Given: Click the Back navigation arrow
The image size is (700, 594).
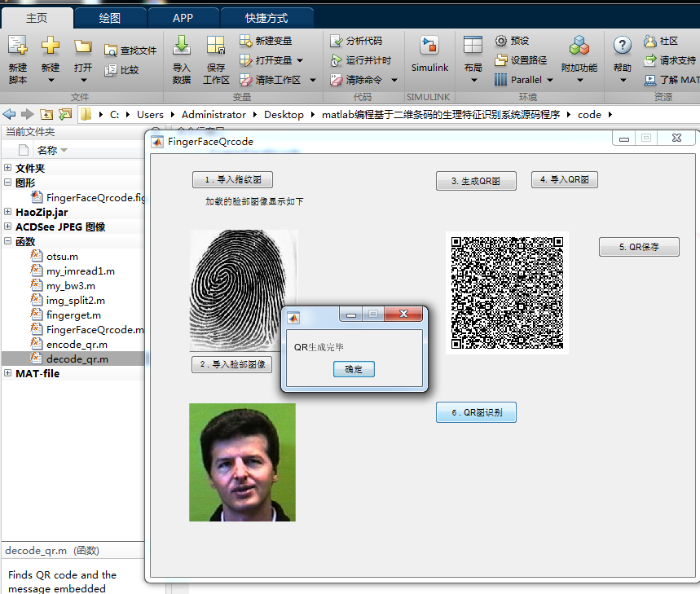Looking at the screenshot, I should [x=9, y=114].
